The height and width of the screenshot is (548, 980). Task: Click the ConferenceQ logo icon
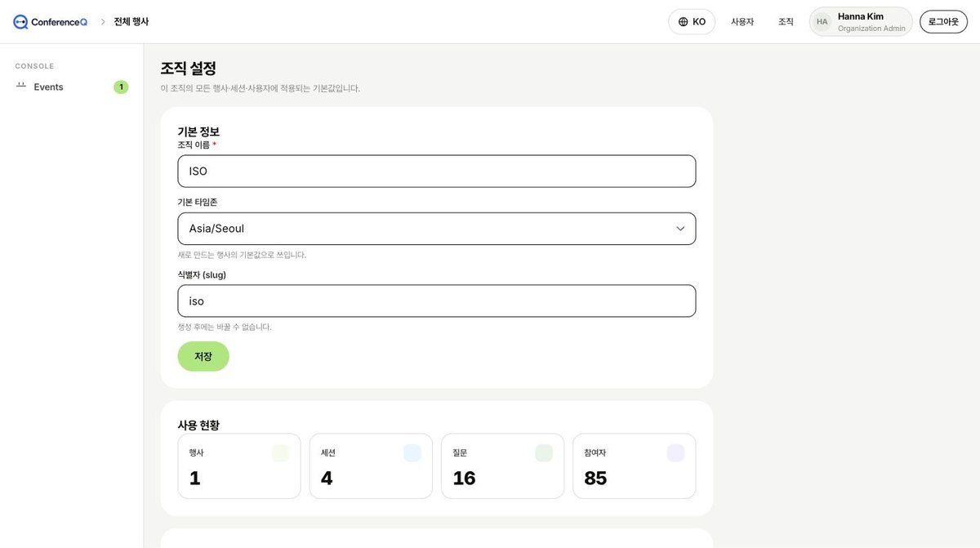pos(20,22)
